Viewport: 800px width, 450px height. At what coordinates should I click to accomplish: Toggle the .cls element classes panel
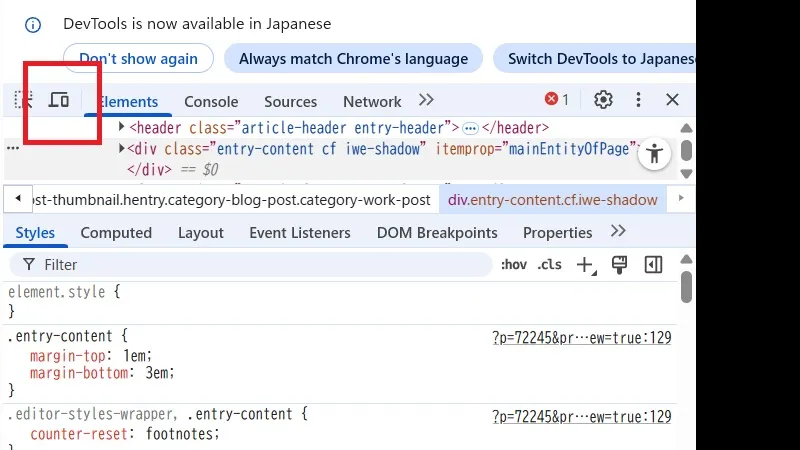pos(549,265)
